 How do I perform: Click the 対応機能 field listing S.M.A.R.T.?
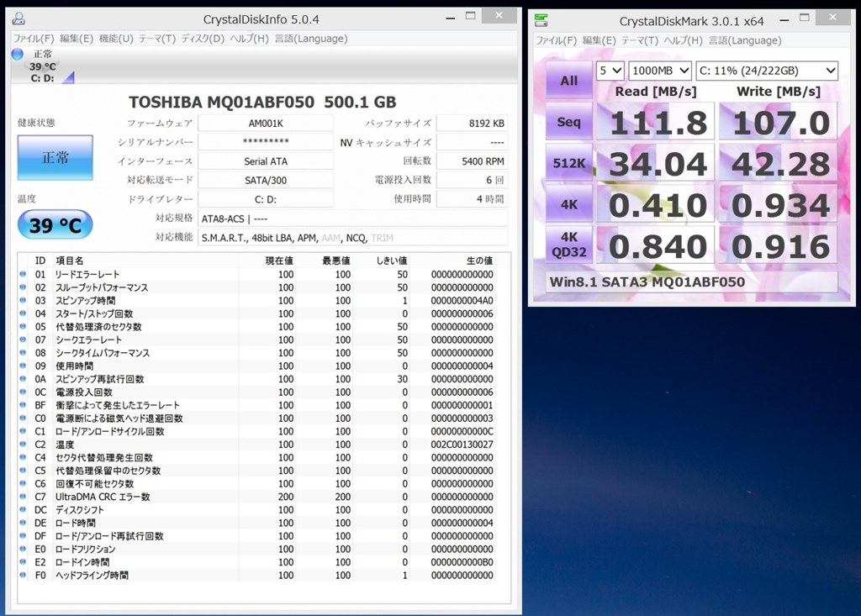pyautogui.click(x=353, y=238)
